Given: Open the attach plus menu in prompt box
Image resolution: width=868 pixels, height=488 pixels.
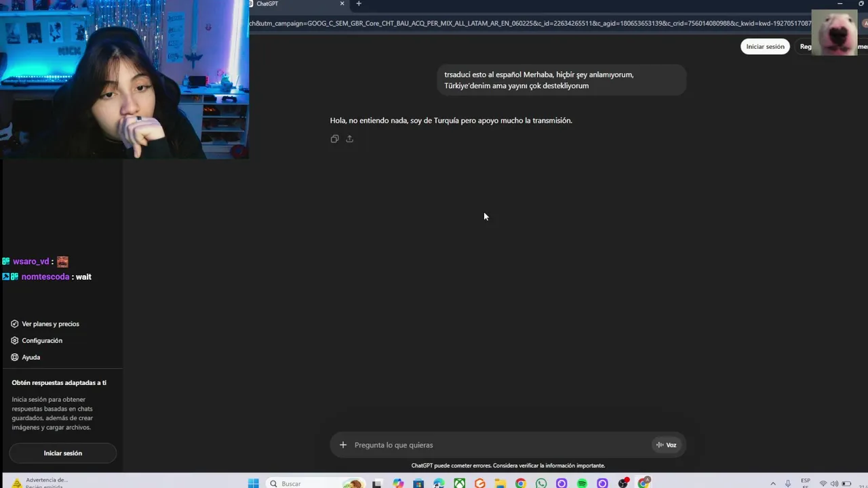Looking at the screenshot, I should [x=343, y=445].
